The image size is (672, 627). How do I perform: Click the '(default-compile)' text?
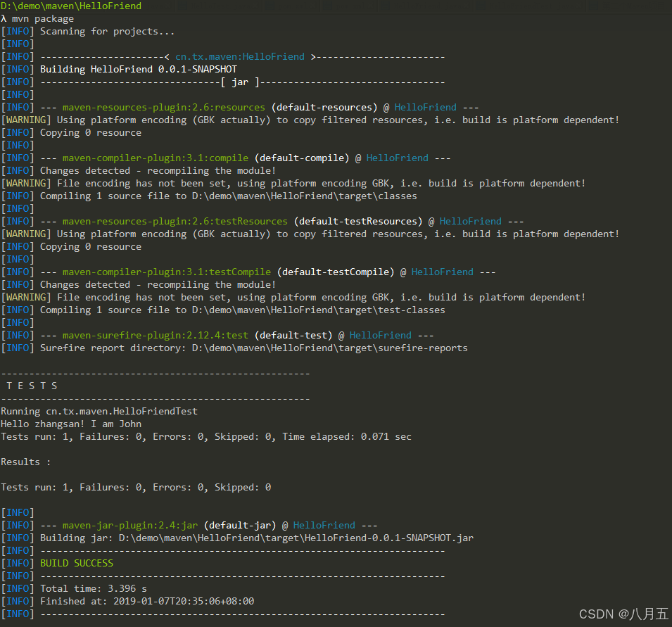[302, 158]
